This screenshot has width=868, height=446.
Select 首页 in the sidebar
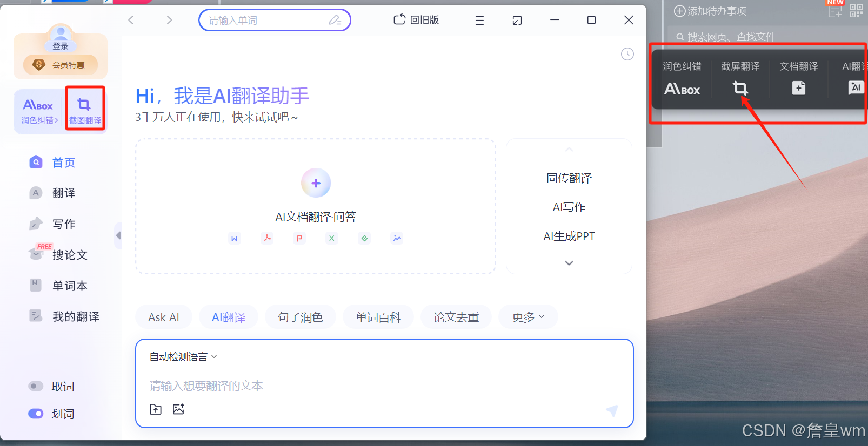pyautogui.click(x=53, y=163)
